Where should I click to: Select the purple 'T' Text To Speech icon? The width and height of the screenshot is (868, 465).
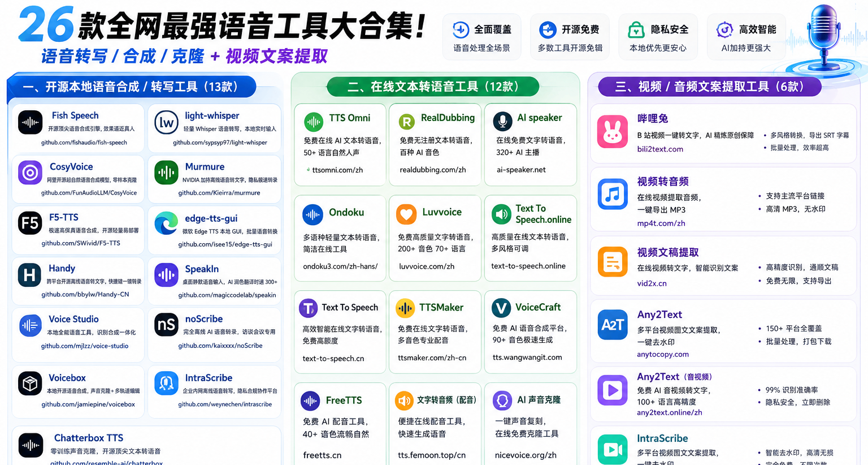[x=309, y=308]
